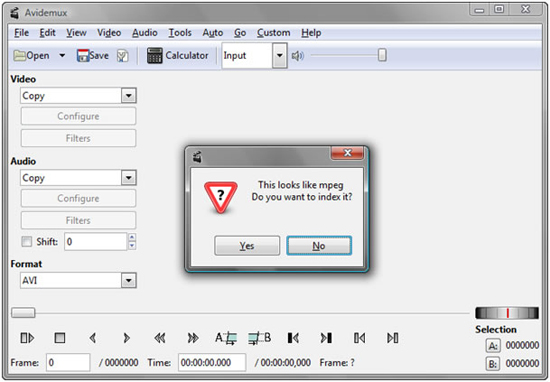Click Filters under the Audio section
Viewport: 550px width, 382px height.
pos(78,220)
